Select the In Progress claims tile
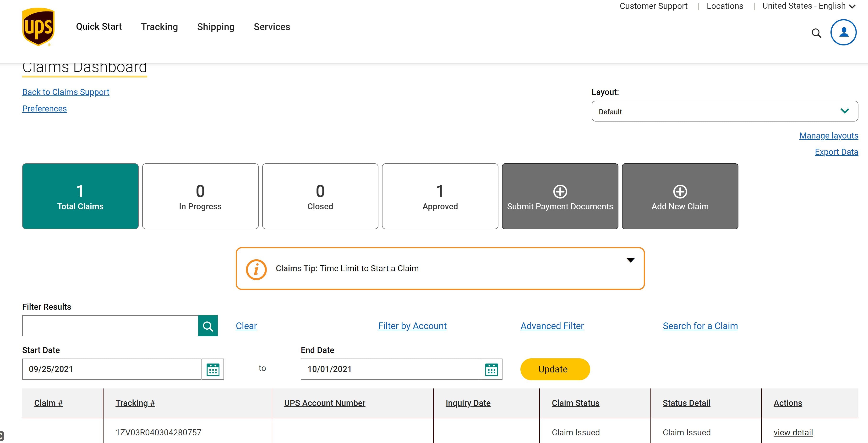Screen dimensions: 868x443 coord(200,196)
